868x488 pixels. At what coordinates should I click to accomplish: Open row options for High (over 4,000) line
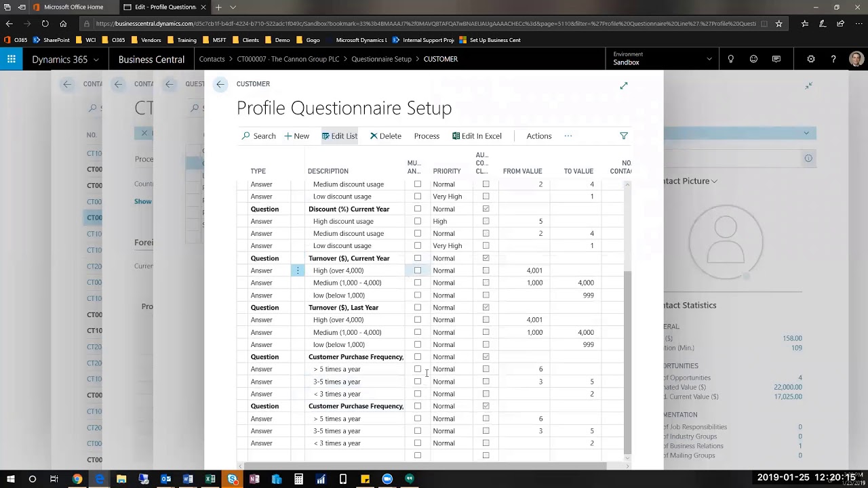297,270
